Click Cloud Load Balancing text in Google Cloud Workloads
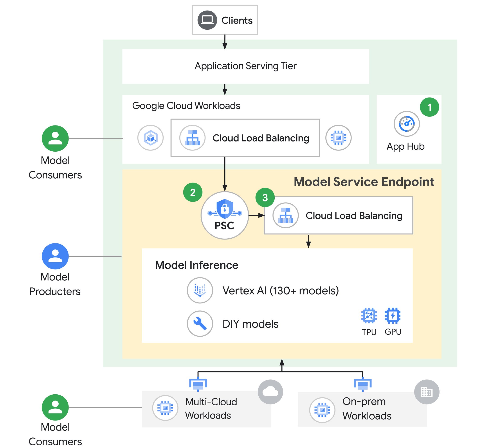Image resolution: width=483 pixels, height=448 pixels. pos(261,138)
